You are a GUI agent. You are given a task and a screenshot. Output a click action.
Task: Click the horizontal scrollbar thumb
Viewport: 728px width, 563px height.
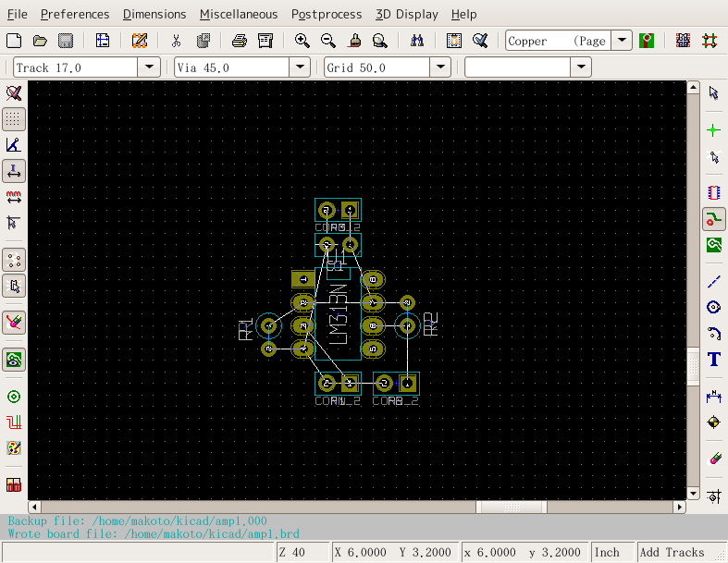point(511,507)
